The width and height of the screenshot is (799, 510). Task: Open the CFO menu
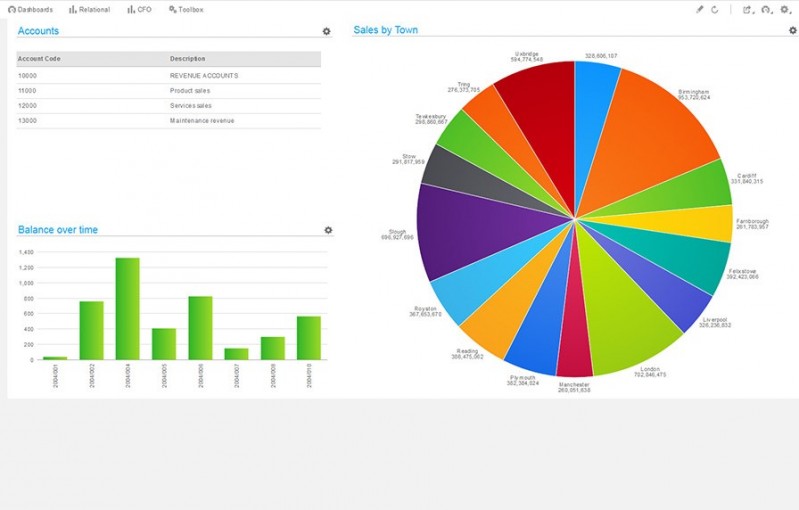tap(139, 9)
